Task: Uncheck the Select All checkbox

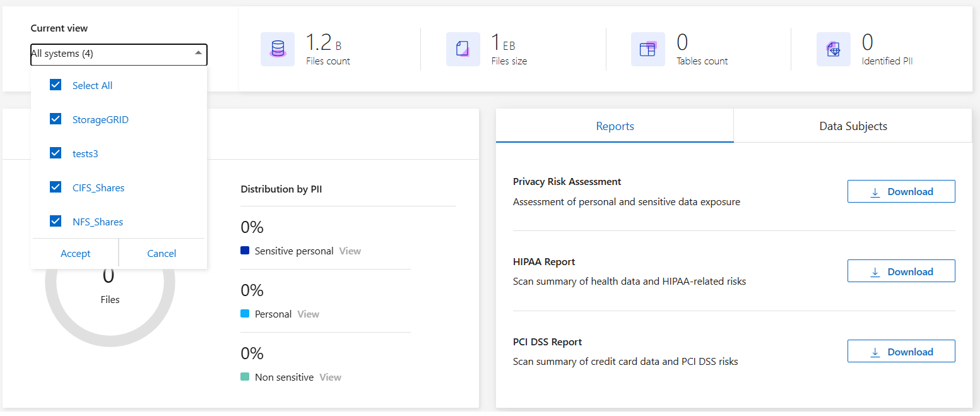Action: click(x=56, y=85)
